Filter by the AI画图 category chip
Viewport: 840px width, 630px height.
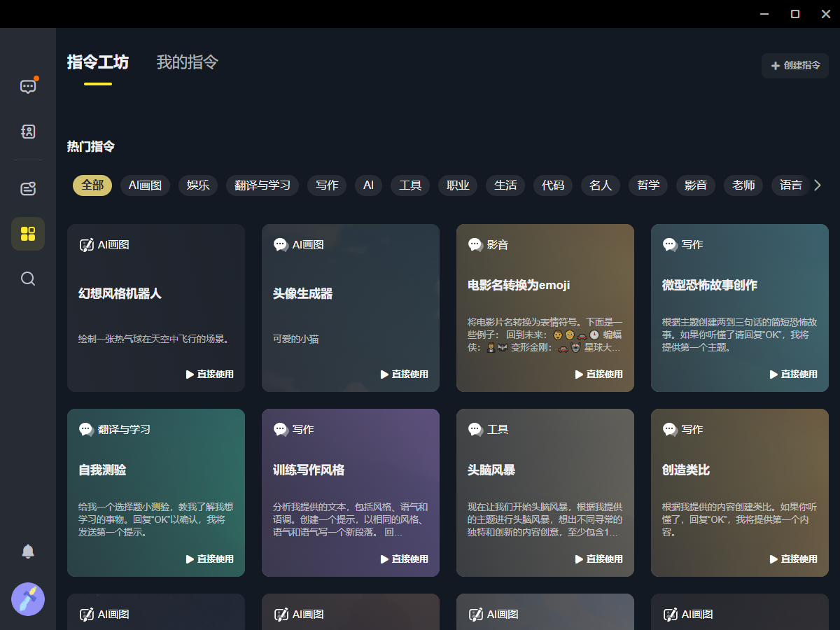[x=146, y=185]
